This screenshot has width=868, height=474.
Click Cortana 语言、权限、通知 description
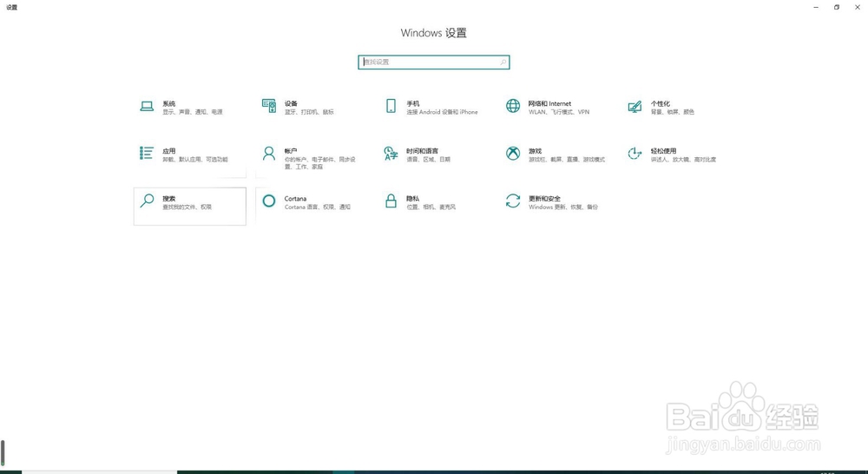click(x=318, y=207)
